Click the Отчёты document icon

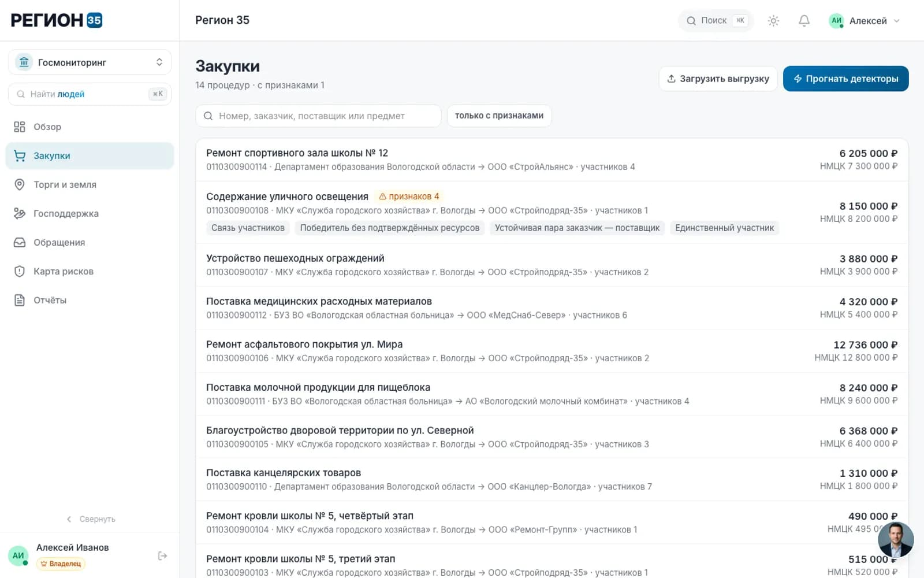pos(20,300)
